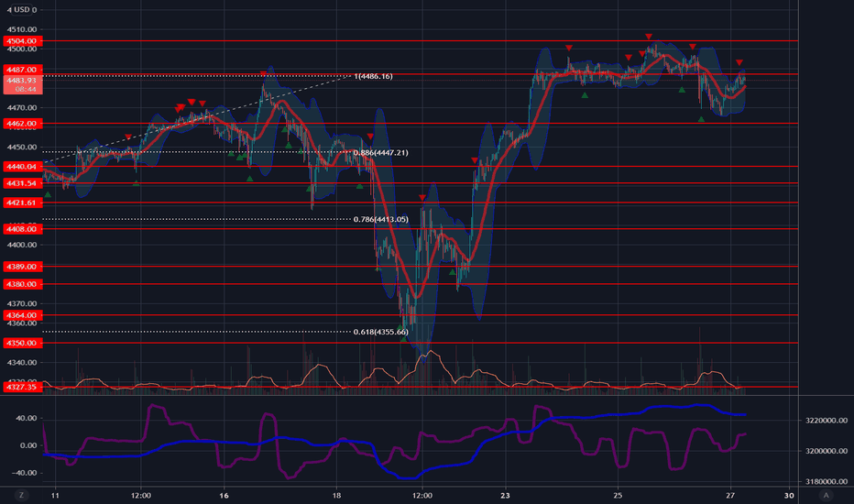
Task: Click date label 30 on time axis
Action: [789, 495]
